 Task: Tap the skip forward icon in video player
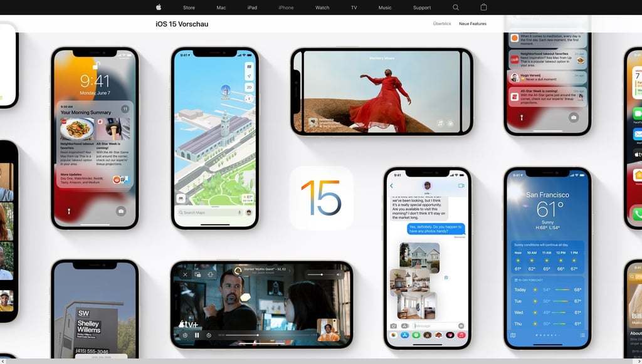click(209, 335)
